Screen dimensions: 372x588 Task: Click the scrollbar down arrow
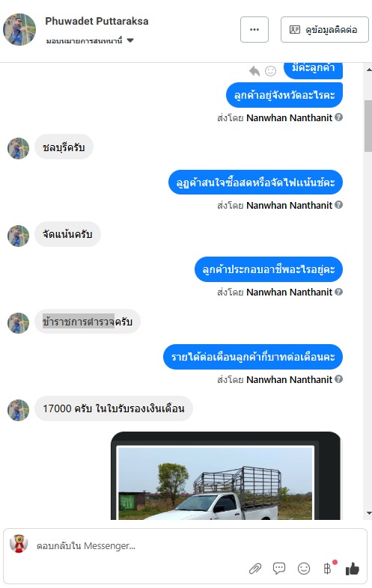tap(368, 513)
